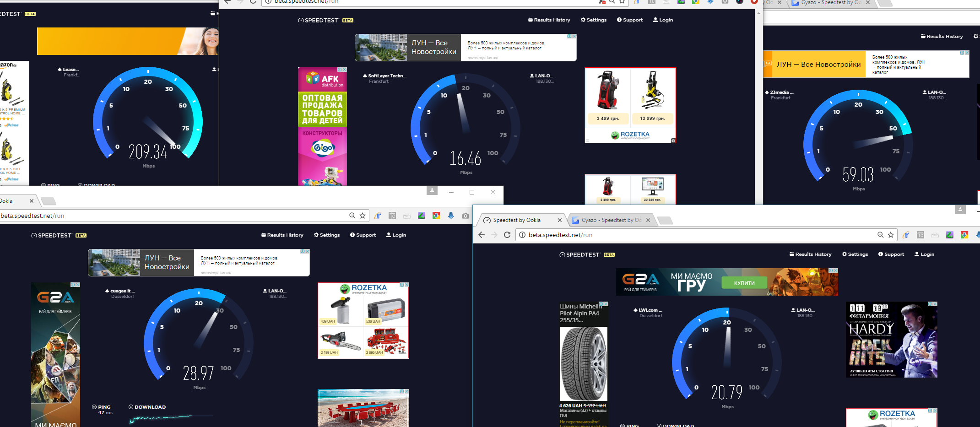Click the camera screenshot extension in bottom-left window

(x=466, y=216)
